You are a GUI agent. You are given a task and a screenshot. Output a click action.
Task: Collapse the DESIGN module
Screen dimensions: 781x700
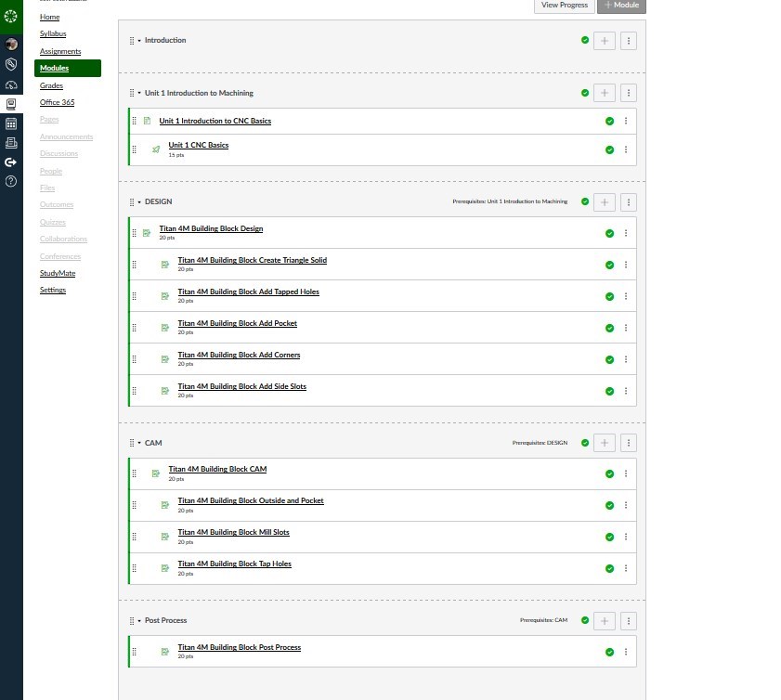pos(139,201)
